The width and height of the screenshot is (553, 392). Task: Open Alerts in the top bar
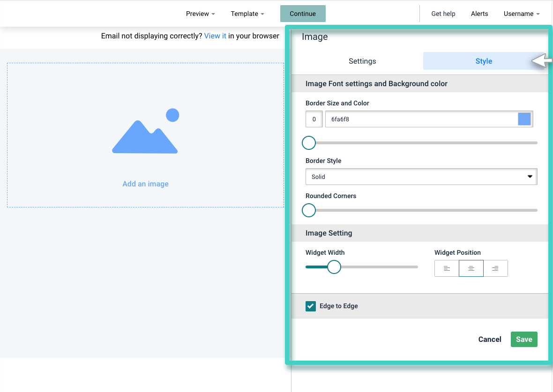(x=479, y=14)
